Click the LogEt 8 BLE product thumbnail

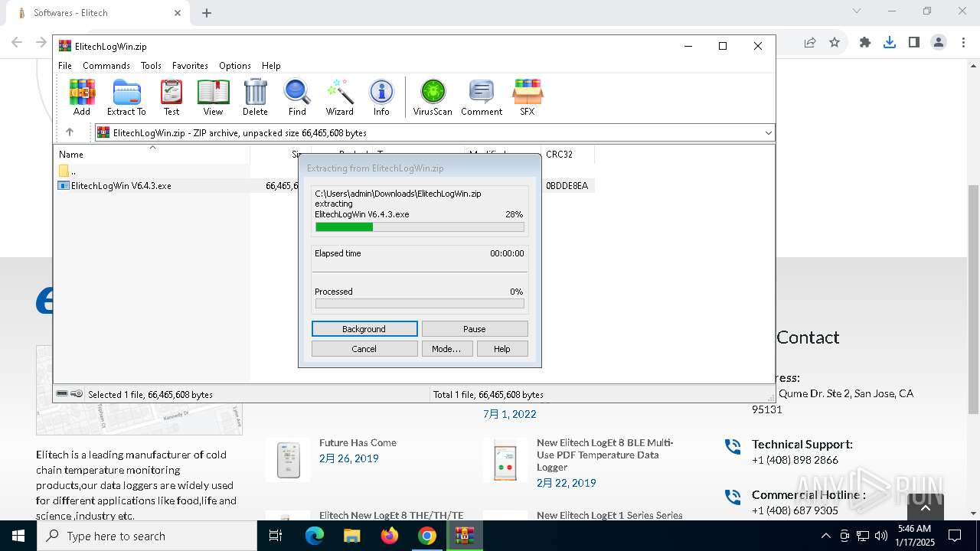pos(505,459)
